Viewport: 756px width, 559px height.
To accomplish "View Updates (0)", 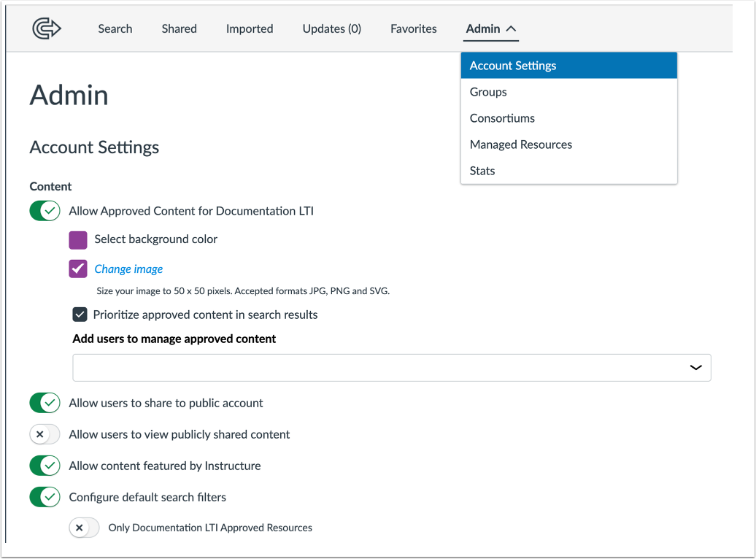I will 331,28.
